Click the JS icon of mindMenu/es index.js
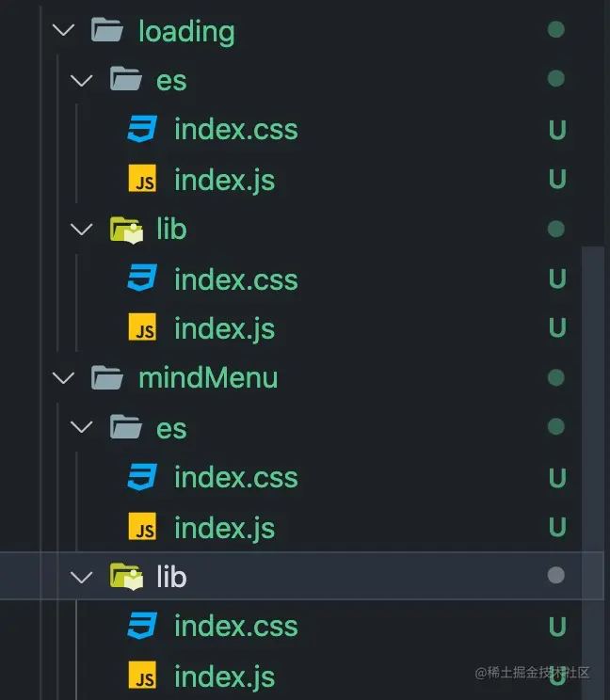The image size is (610, 700). [x=143, y=528]
